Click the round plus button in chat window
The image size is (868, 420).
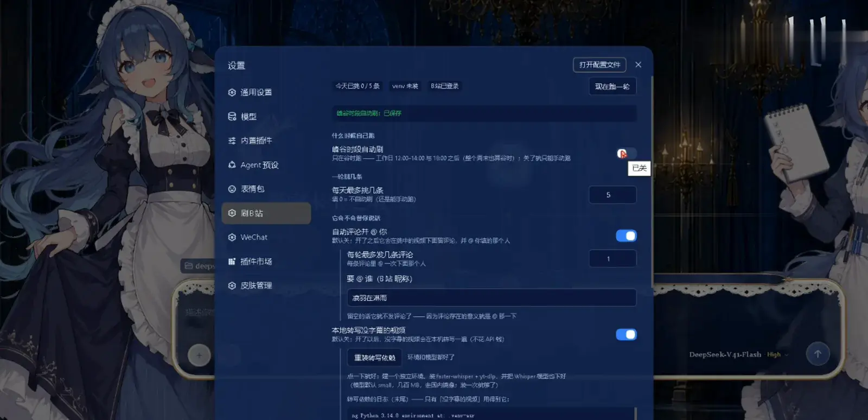click(x=199, y=355)
